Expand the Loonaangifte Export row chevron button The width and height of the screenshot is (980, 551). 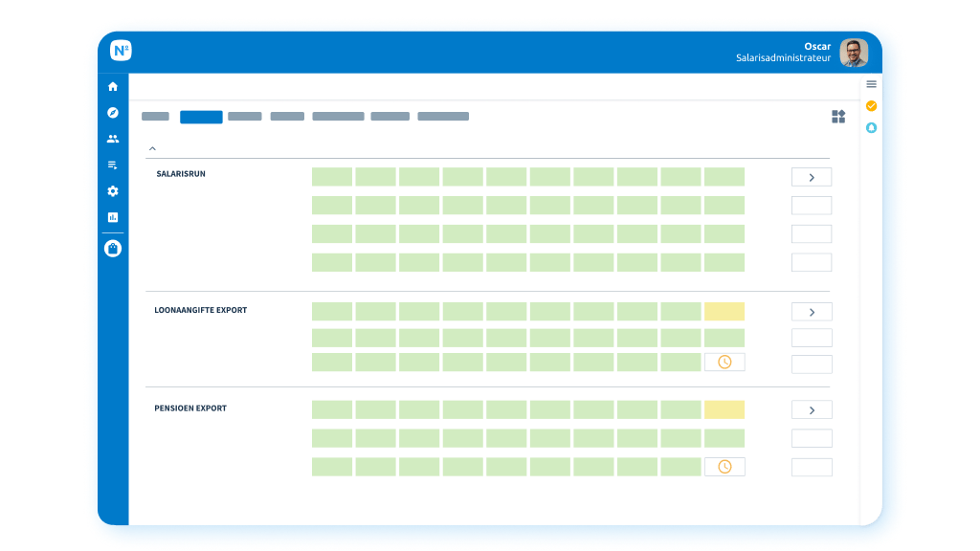point(811,311)
